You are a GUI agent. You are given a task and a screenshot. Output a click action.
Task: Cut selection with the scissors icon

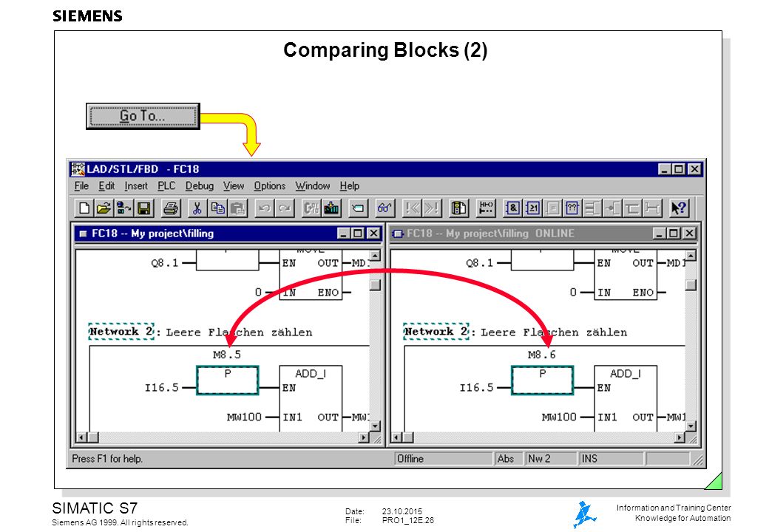pos(197,208)
